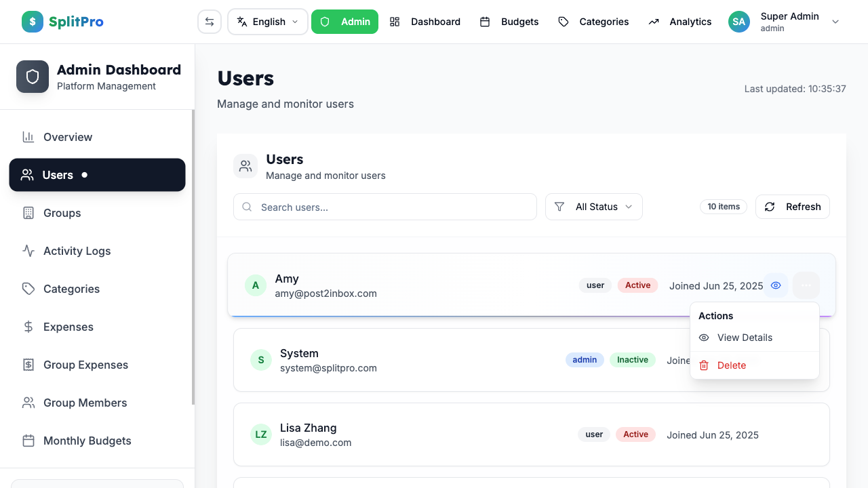Screen dimensions: 868x488
Task: Expand the English language dropdown
Action: coord(267,21)
